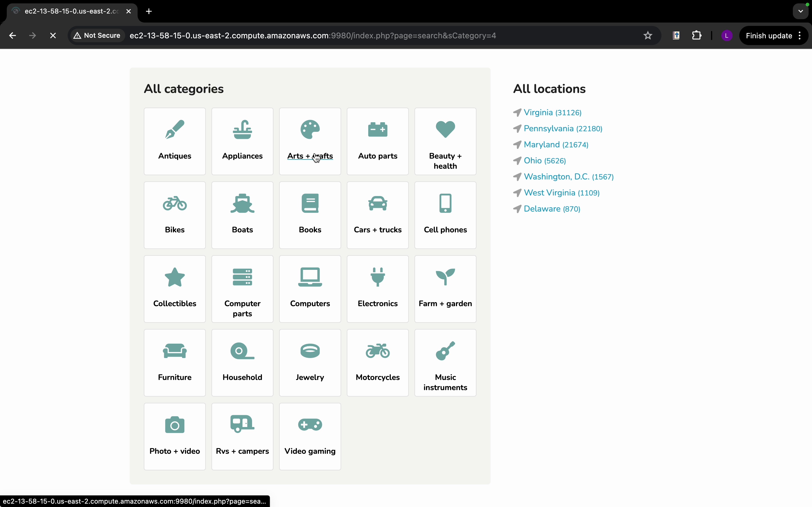Click the Beauty + health heart icon
812x507 pixels.
pos(445,130)
